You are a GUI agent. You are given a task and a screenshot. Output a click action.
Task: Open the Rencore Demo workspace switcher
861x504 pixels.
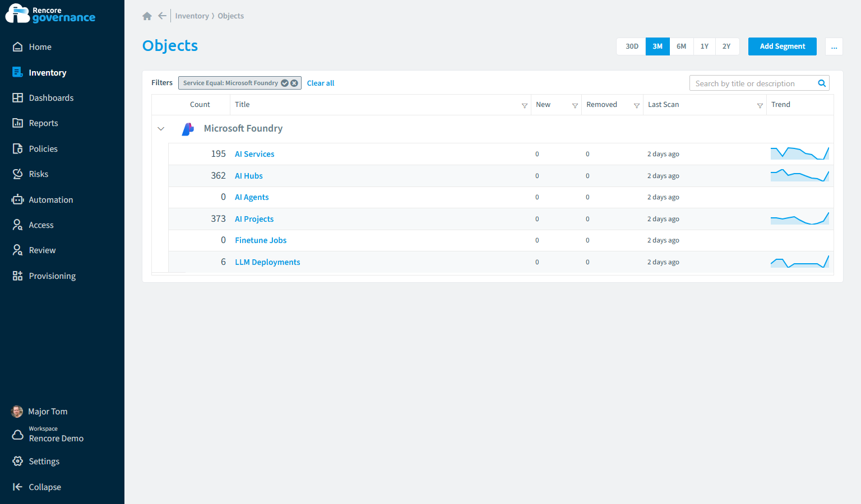[x=48, y=434]
